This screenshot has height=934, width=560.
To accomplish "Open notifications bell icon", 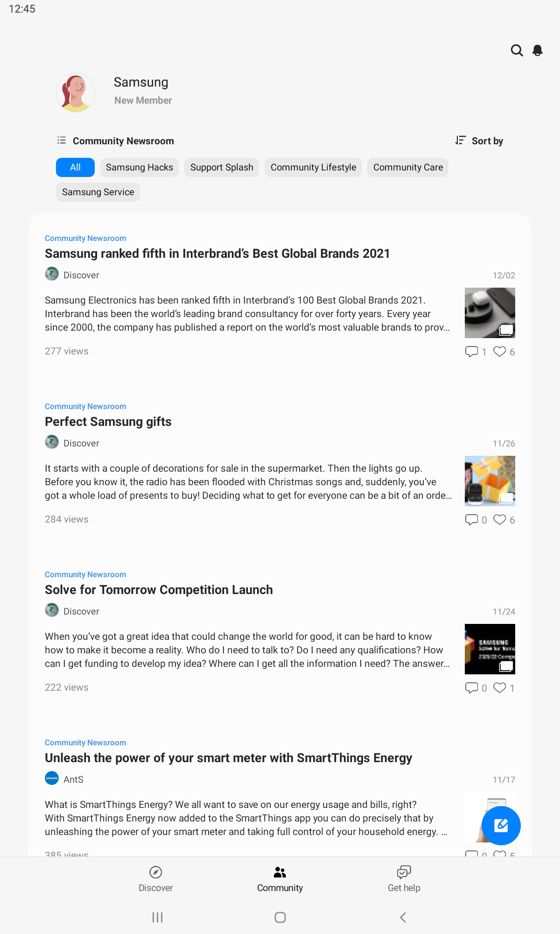I will [538, 50].
